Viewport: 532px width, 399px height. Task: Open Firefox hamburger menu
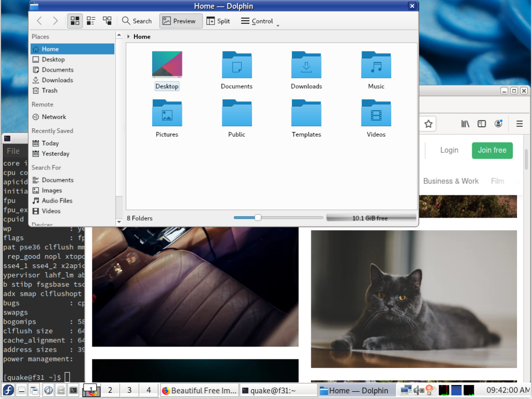[519, 124]
